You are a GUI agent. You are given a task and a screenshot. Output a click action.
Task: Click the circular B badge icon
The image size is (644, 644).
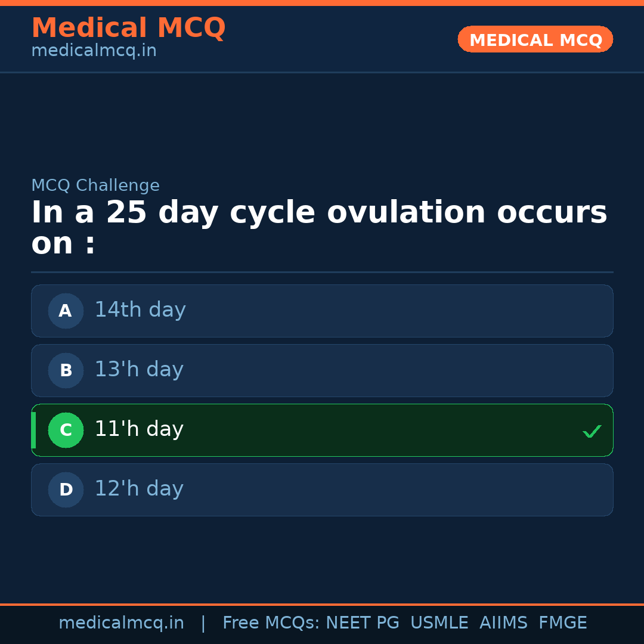pos(65,370)
